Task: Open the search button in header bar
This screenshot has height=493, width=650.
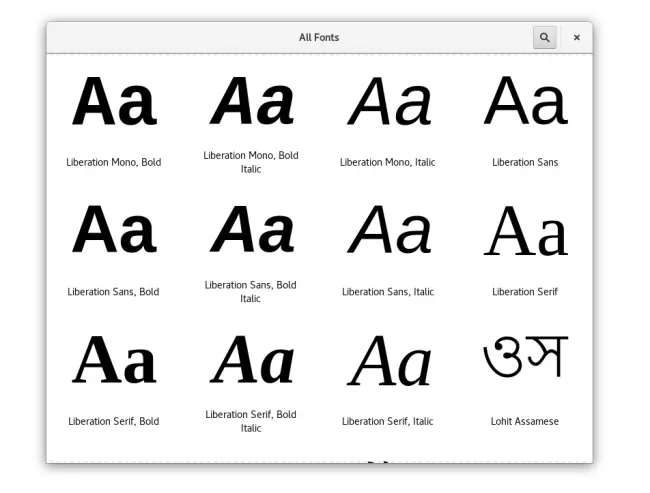Action: click(x=544, y=38)
